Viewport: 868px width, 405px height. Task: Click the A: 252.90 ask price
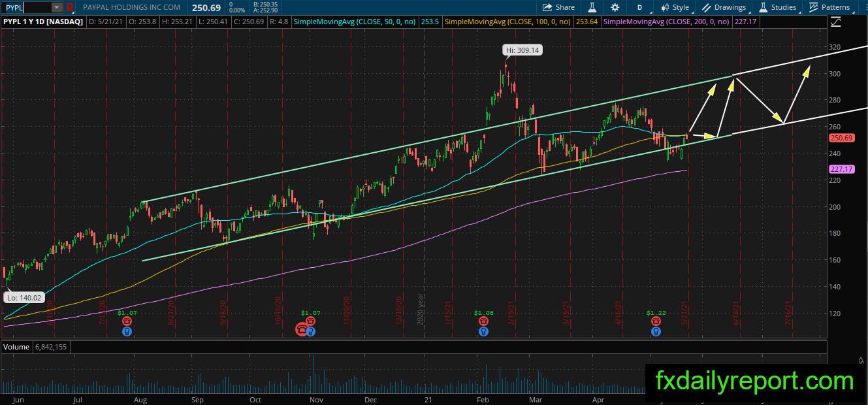point(265,10)
